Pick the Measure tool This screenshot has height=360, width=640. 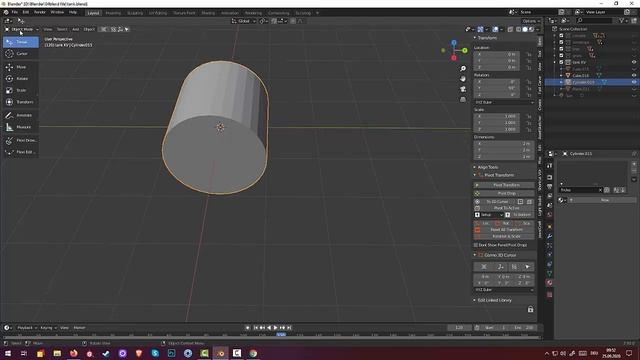click(21, 127)
